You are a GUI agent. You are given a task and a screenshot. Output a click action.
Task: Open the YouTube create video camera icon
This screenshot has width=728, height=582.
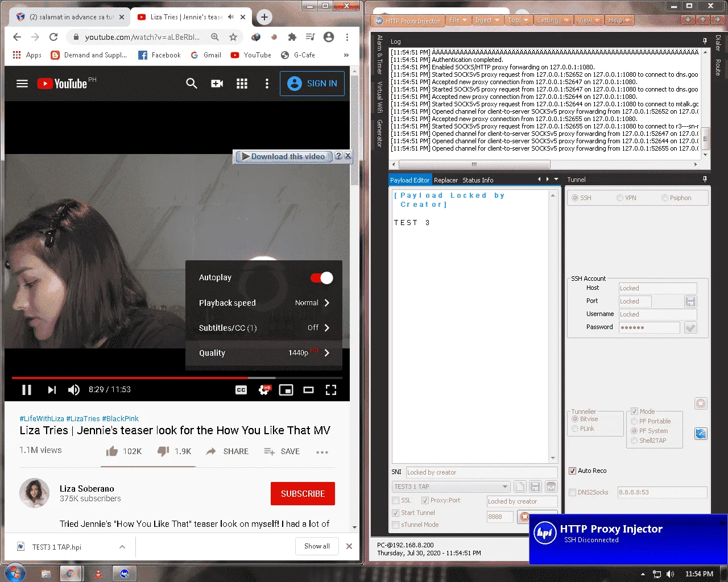tap(217, 84)
